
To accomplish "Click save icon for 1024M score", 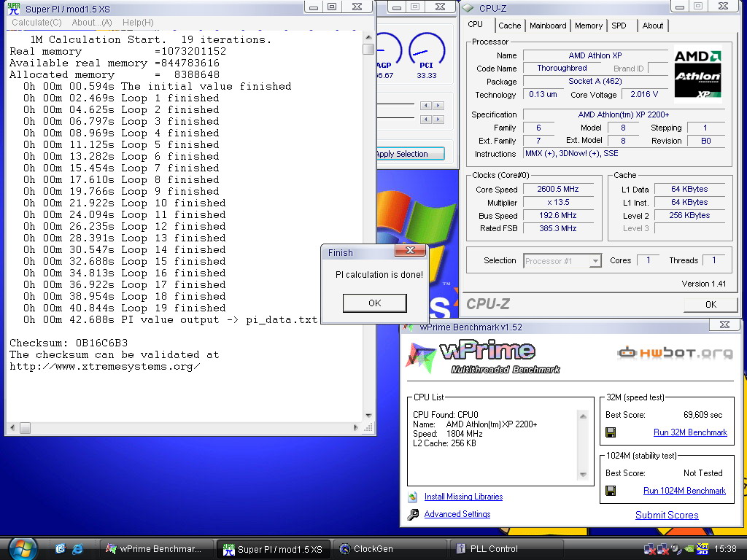I will tap(611, 491).
